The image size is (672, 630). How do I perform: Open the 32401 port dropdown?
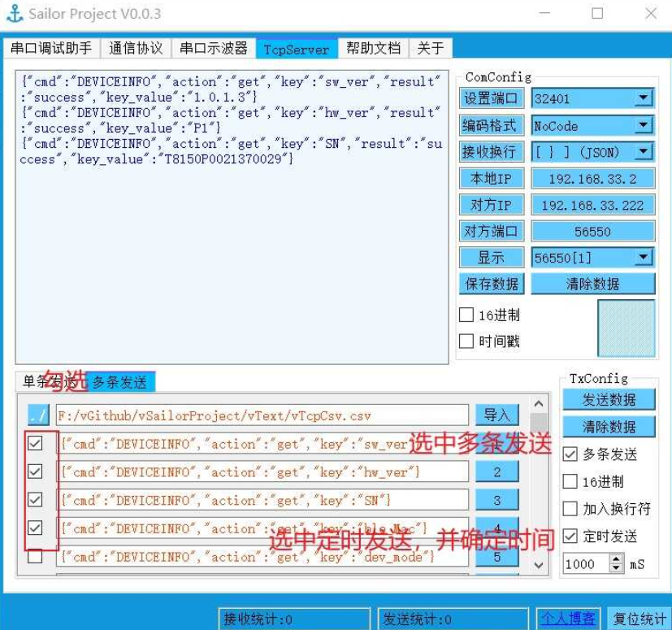click(x=643, y=99)
